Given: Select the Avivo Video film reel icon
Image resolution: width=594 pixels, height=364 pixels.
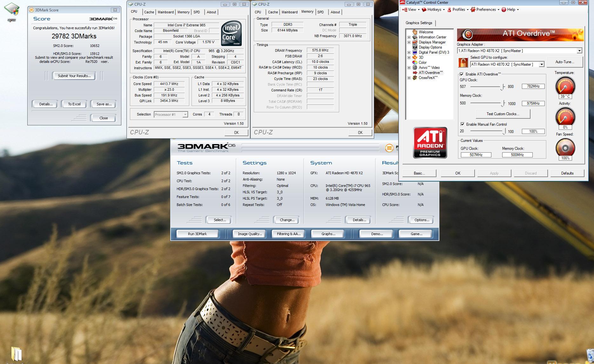Looking at the screenshot, I should [415, 68].
